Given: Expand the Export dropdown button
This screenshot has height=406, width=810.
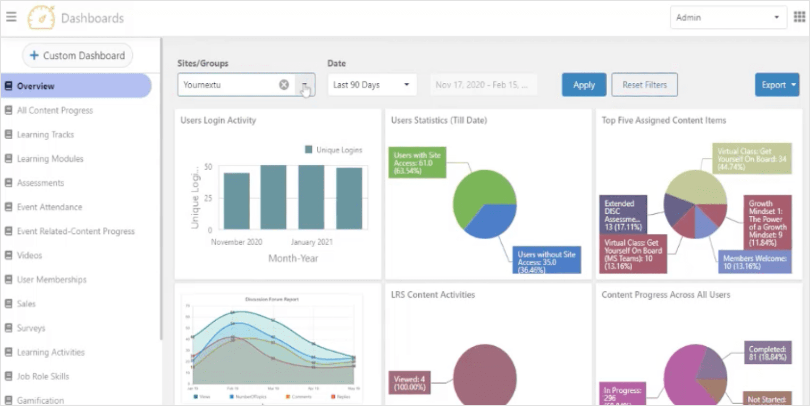Looking at the screenshot, I should [x=777, y=85].
